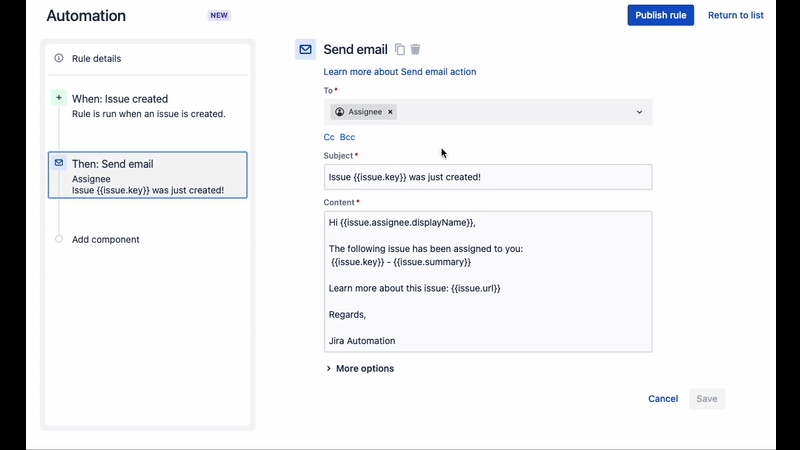800x450 pixels.
Task: Click the trash delete icon beside Send email
Action: click(x=416, y=49)
